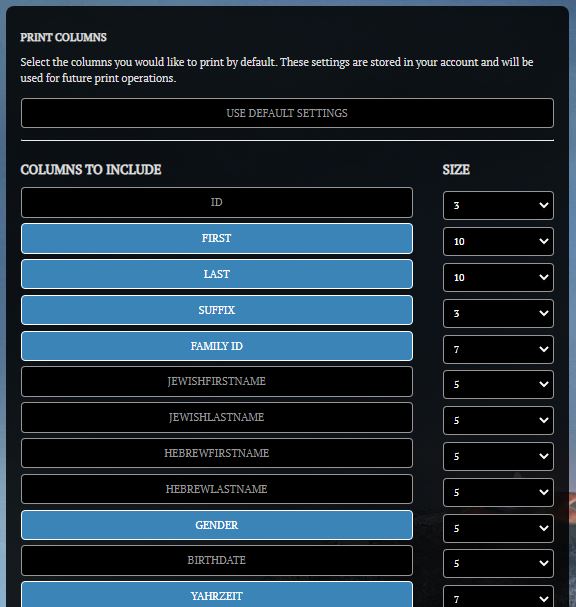This screenshot has height=607, width=576.
Task: Select the HEBREWLASTNAME column
Action: pos(217,489)
